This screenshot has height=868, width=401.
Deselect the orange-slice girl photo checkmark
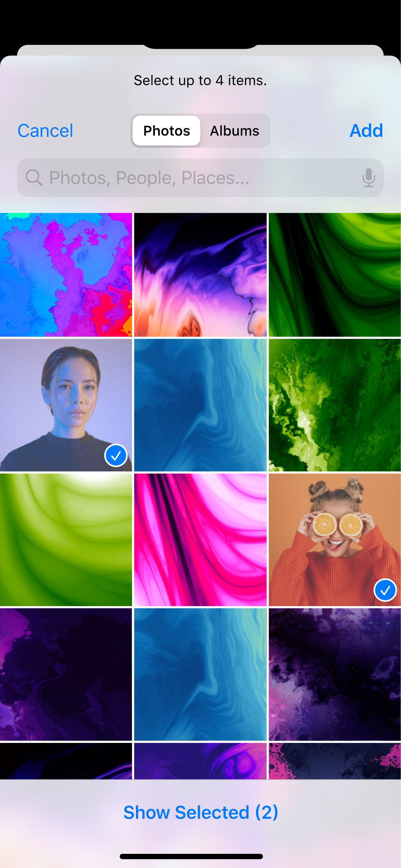385,590
